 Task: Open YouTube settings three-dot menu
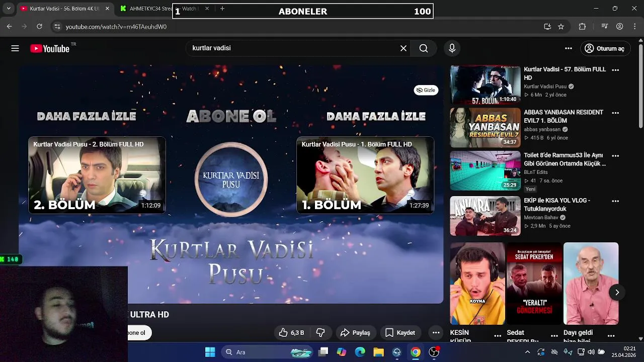coord(569,48)
